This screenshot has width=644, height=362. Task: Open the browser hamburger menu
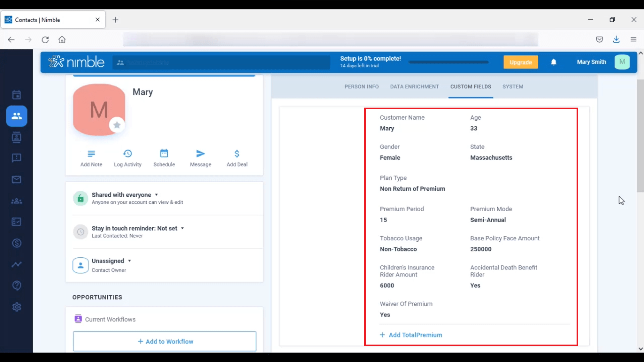(633, 40)
